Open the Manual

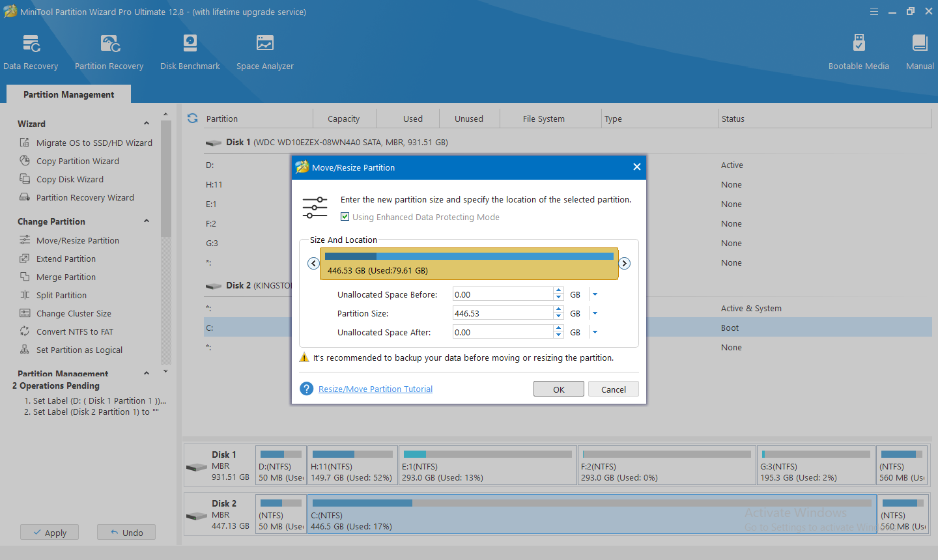tap(920, 52)
